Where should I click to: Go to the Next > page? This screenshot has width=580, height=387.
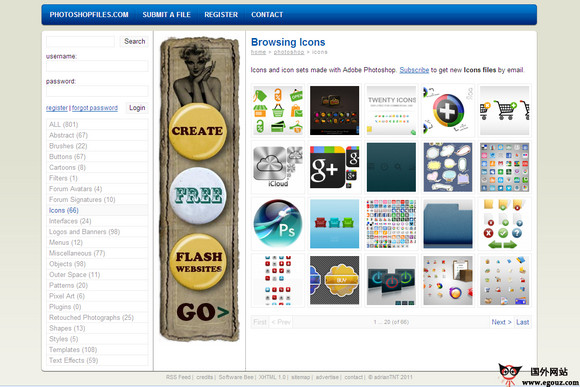[x=502, y=322]
